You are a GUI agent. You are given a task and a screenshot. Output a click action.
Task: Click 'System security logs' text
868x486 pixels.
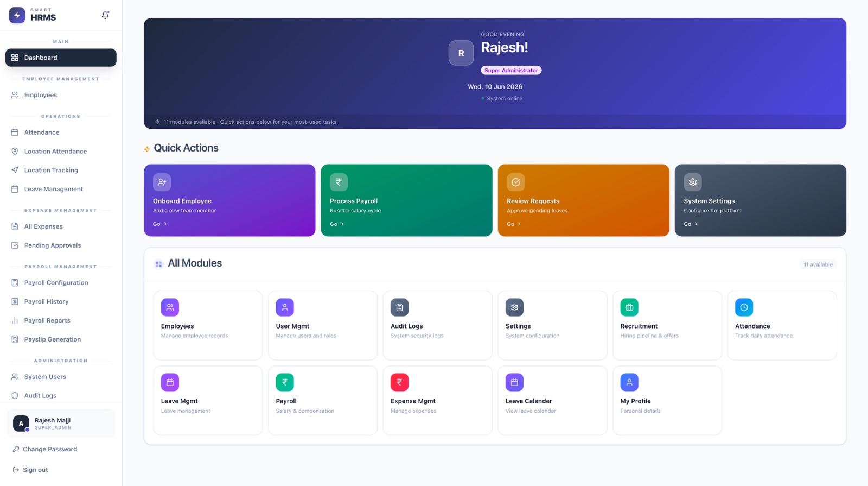coord(417,336)
